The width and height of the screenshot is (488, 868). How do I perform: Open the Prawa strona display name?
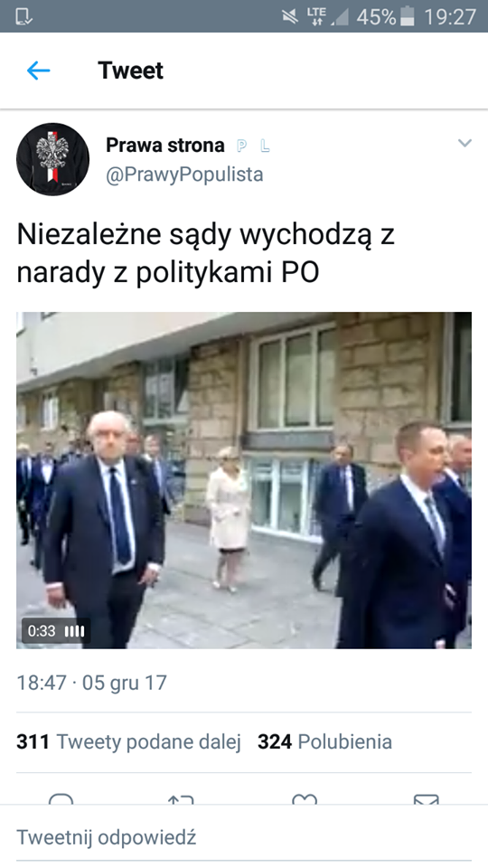coord(164,146)
